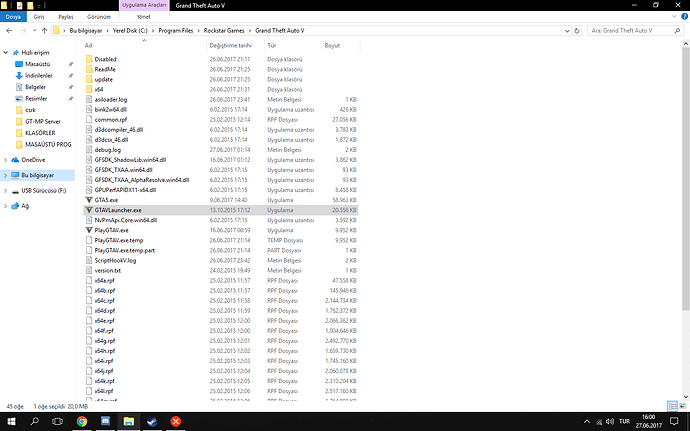Show hidden tray icons chevron

(587, 422)
